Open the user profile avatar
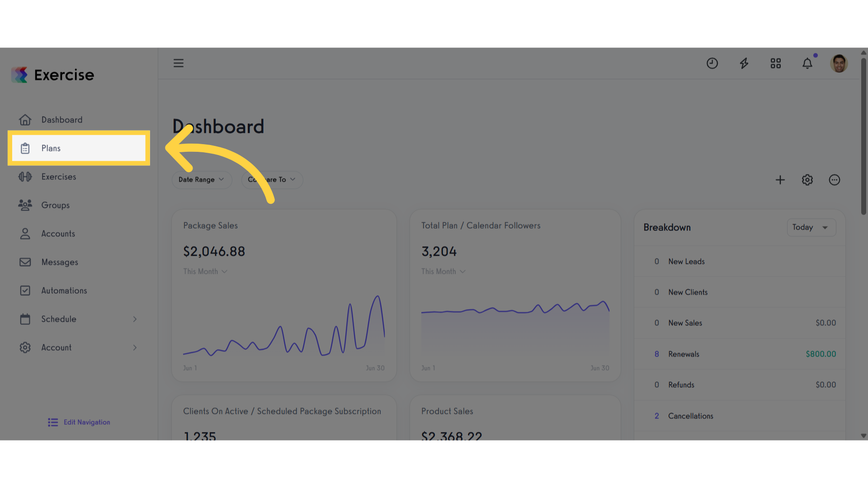Viewport: 868px width, 488px height. point(839,63)
